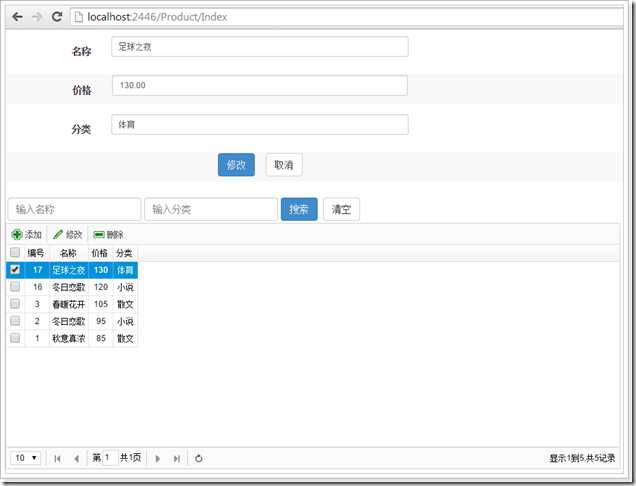Sort by the 编号 column header
The height and width of the screenshot is (486, 636).
[36, 253]
